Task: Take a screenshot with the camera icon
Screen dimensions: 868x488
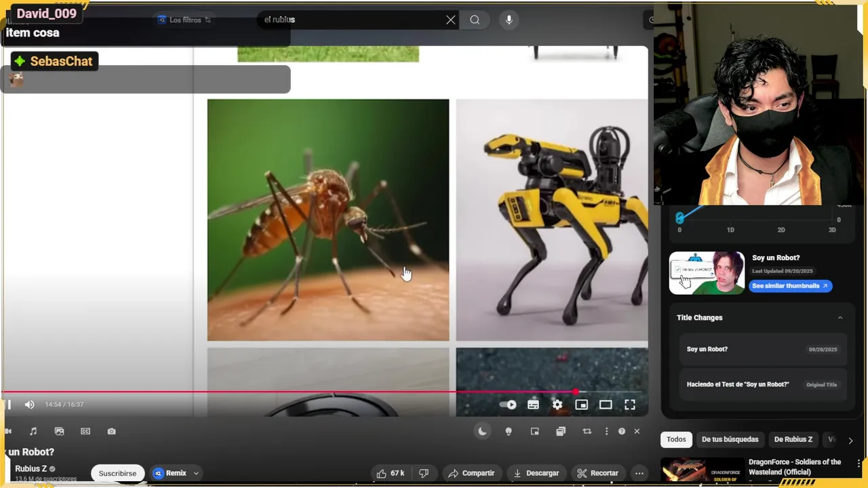Action: click(x=111, y=431)
